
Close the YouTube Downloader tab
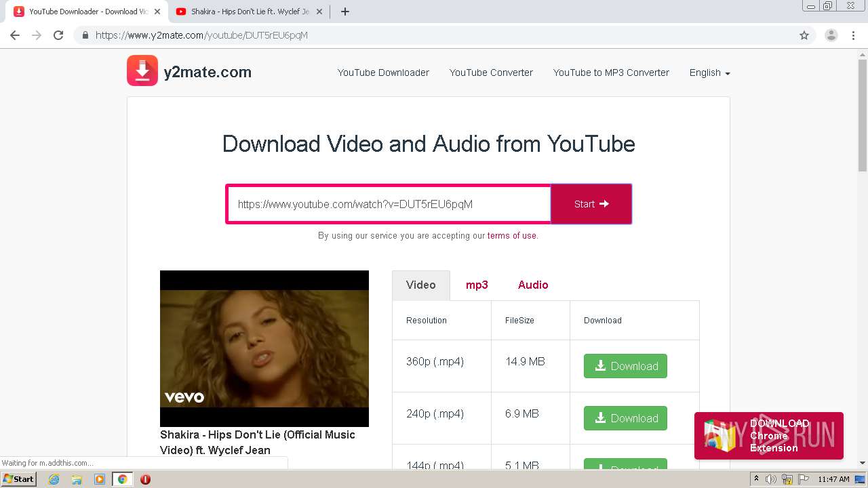tap(158, 12)
